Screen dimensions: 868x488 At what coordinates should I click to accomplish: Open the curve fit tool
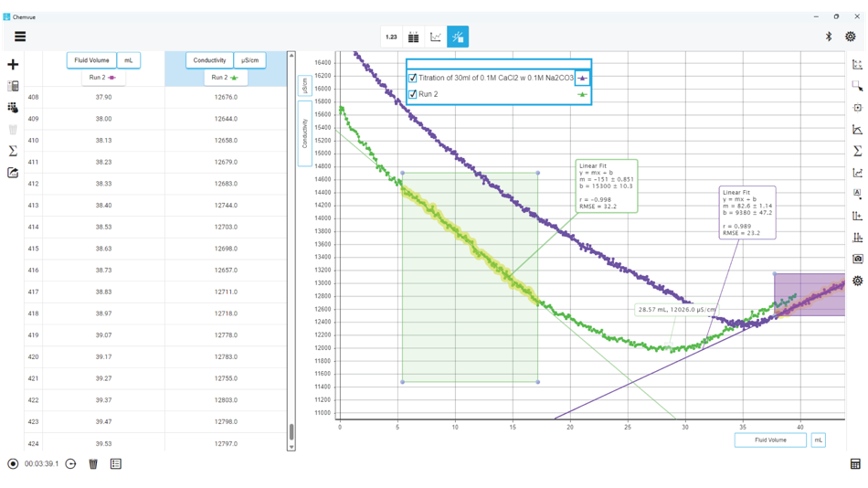[x=857, y=173]
